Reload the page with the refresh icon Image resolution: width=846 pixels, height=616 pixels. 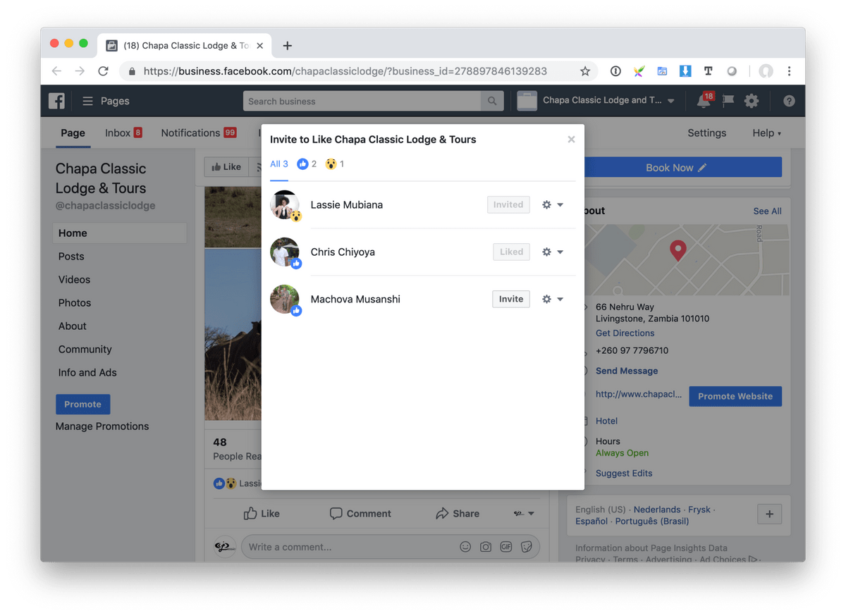pyautogui.click(x=103, y=71)
